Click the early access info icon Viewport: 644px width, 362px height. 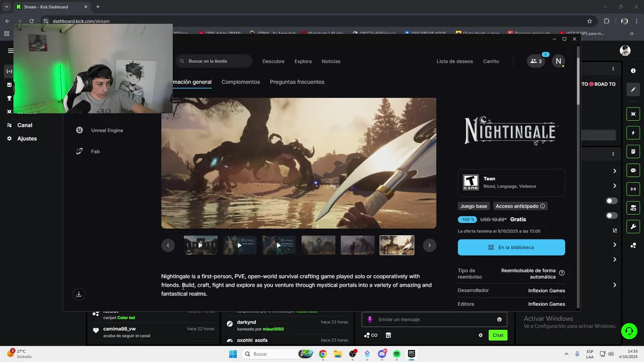click(x=542, y=206)
